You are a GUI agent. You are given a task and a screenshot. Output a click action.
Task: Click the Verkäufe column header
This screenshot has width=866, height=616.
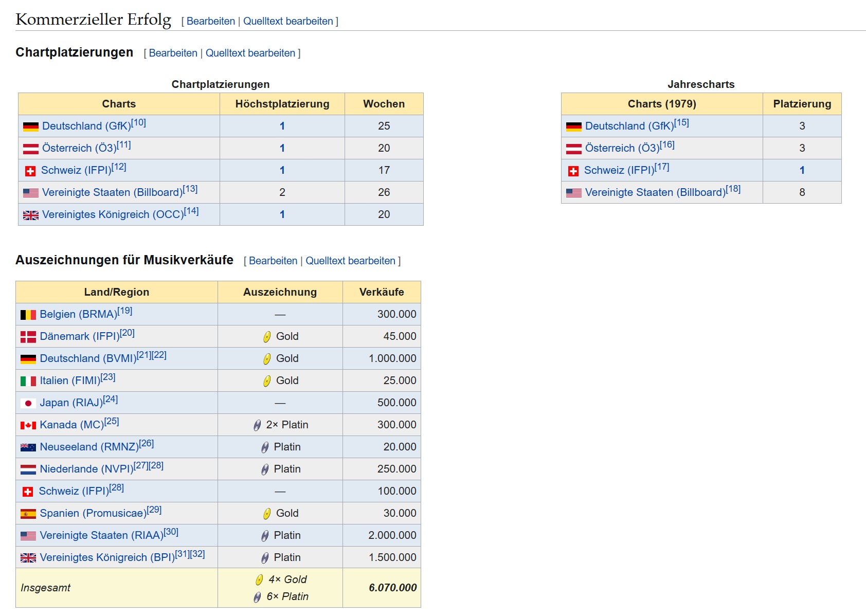pos(382,292)
